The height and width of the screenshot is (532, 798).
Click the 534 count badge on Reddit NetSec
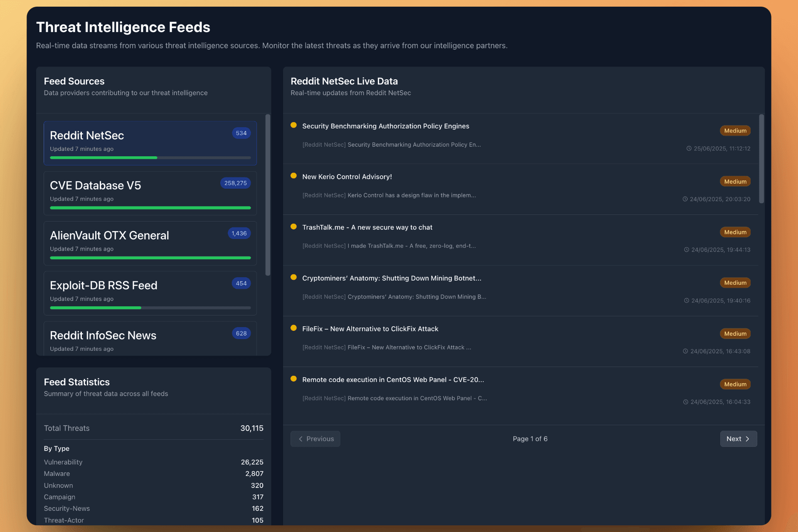point(241,133)
